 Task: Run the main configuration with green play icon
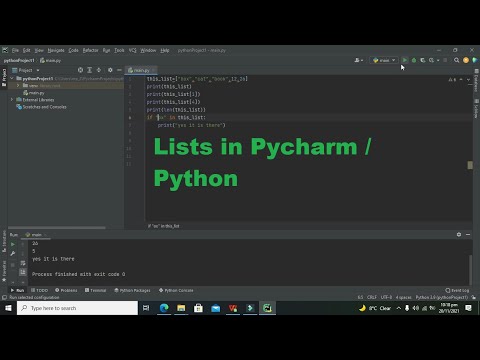coord(405,60)
